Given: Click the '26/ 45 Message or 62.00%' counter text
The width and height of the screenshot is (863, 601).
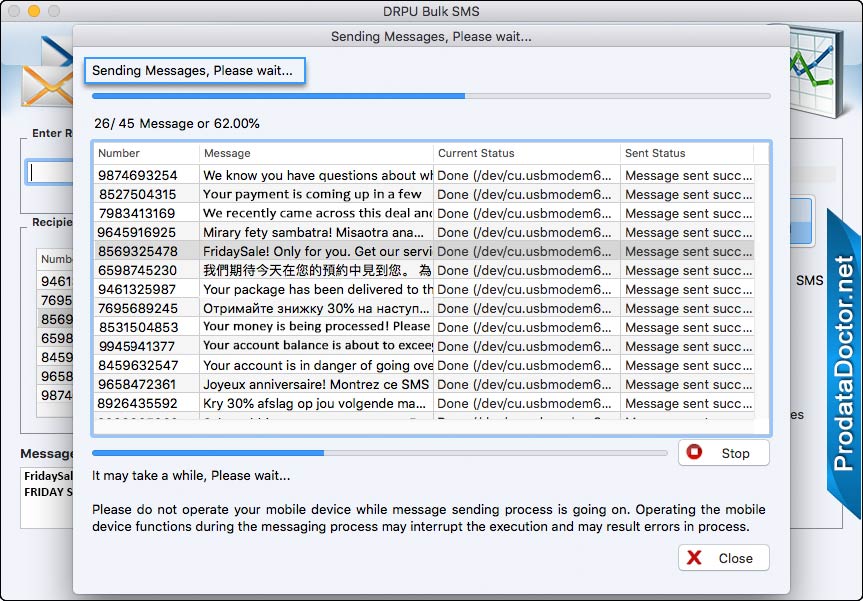Looking at the screenshot, I should [x=177, y=123].
